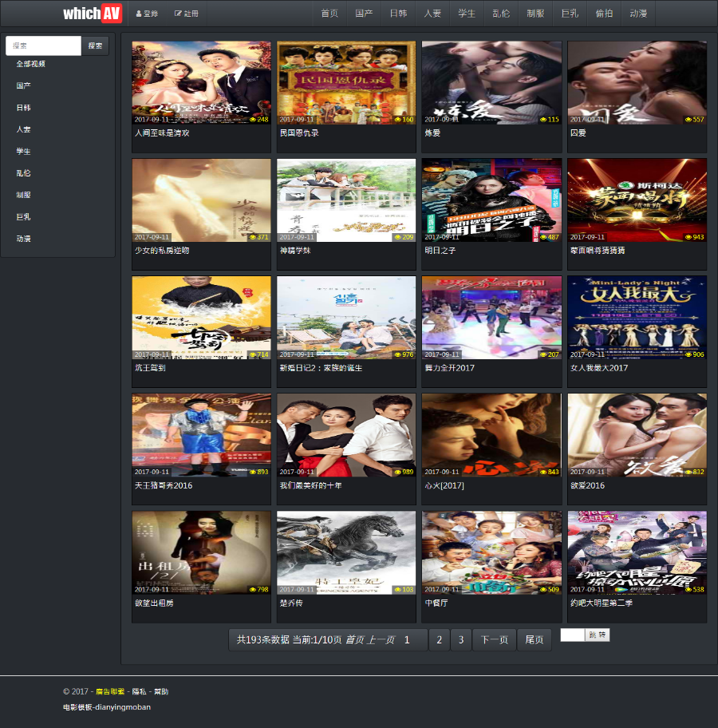Go to page 2 in pagination

pyautogui.click(x=439, y=639)
